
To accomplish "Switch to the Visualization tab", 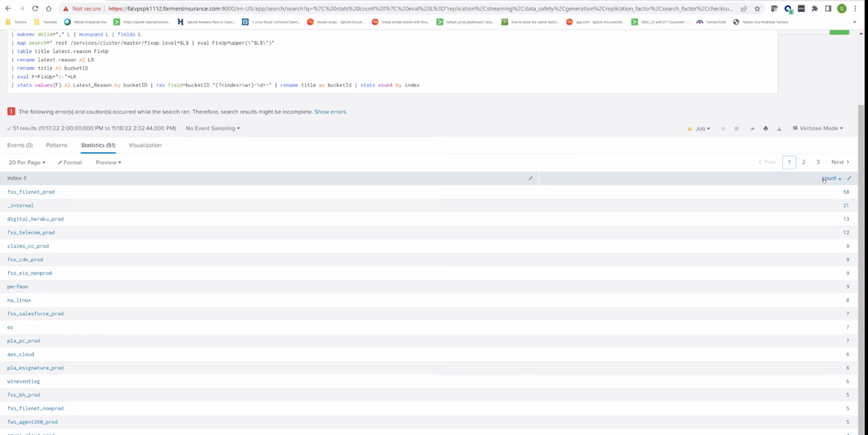I will point(145,145).
